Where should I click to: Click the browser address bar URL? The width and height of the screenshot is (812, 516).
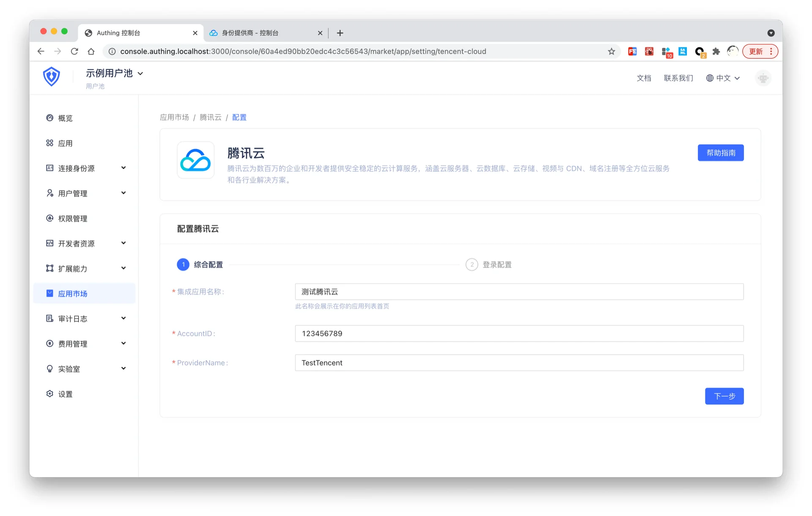click(303, 52)
